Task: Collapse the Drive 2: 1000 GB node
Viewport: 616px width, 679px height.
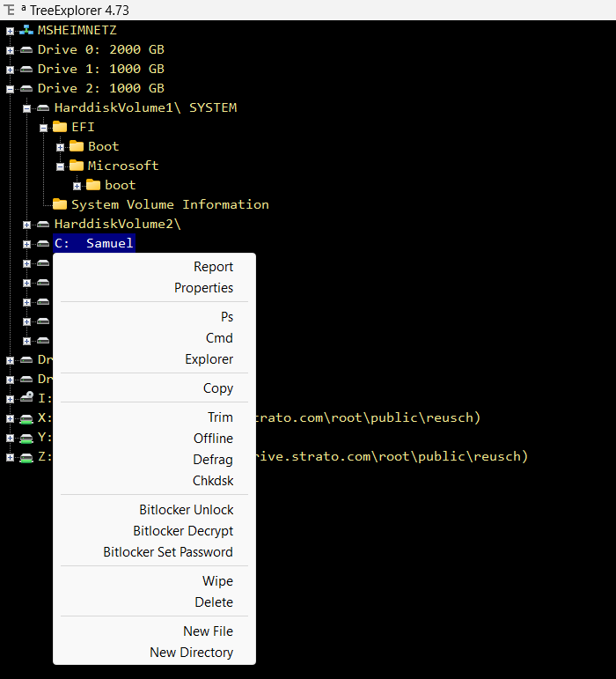Action: [x=10, y=88]
